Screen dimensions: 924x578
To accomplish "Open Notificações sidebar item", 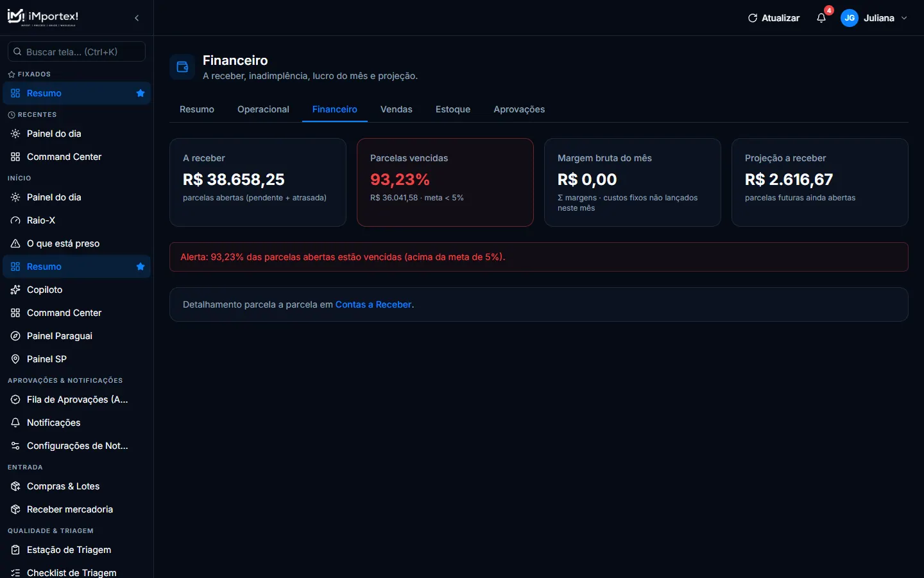I will click(76, 423).
